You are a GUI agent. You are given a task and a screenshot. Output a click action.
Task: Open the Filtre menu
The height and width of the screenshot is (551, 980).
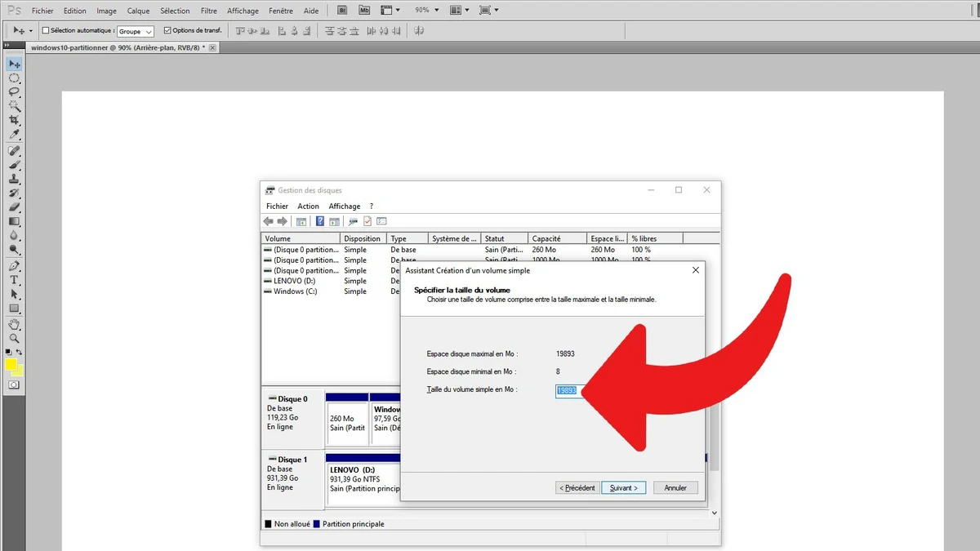208,11
